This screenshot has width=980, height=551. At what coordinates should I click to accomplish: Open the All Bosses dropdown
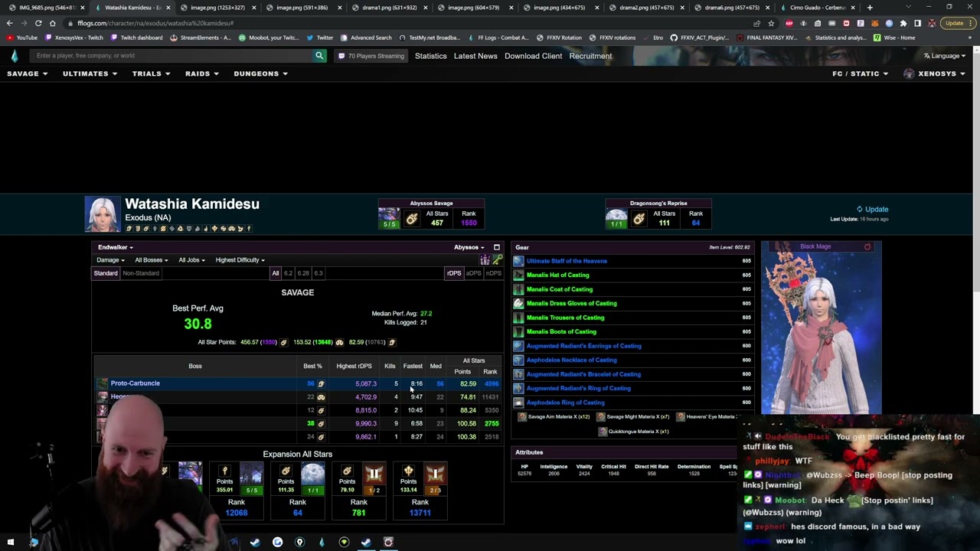pos(152,260)
